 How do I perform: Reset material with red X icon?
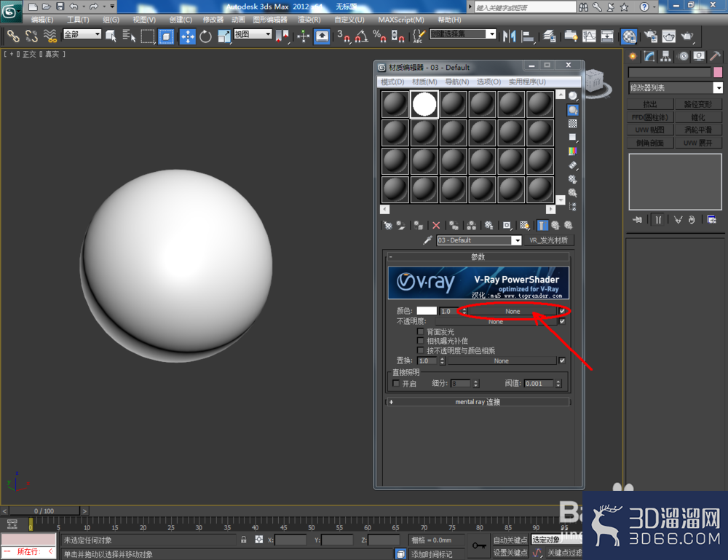pos(436,225)
